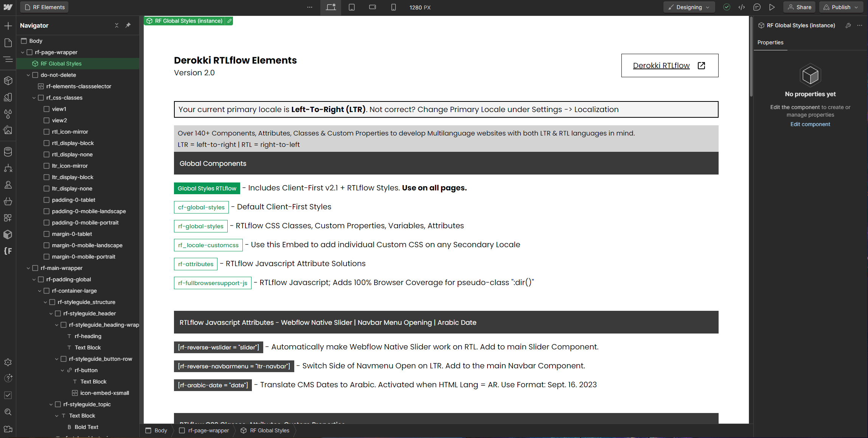The height and width of the screenshot is (438, 868).
Task: Open the three-dot menu in top bar
Action: (x=310, y=7)
